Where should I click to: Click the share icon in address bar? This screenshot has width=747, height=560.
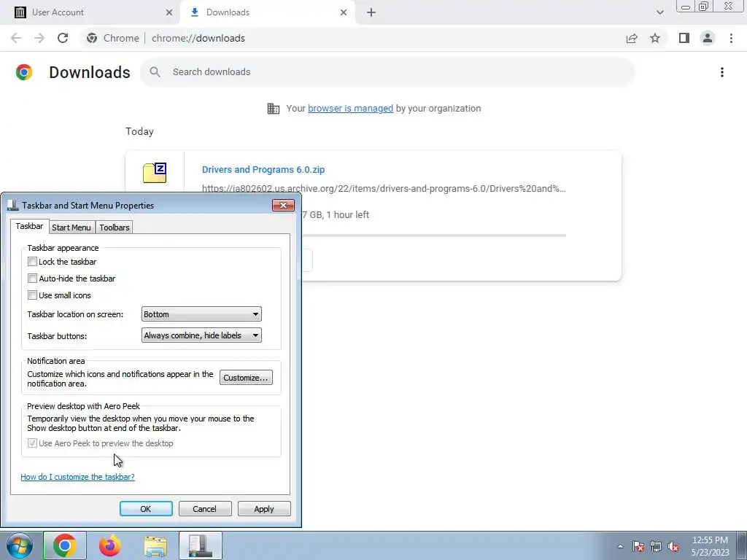point(632,38)
